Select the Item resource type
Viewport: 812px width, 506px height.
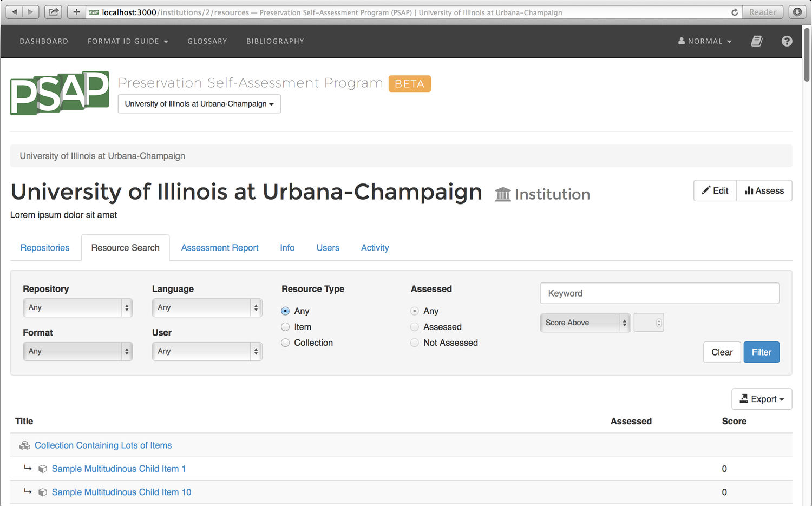click(285, 327)
